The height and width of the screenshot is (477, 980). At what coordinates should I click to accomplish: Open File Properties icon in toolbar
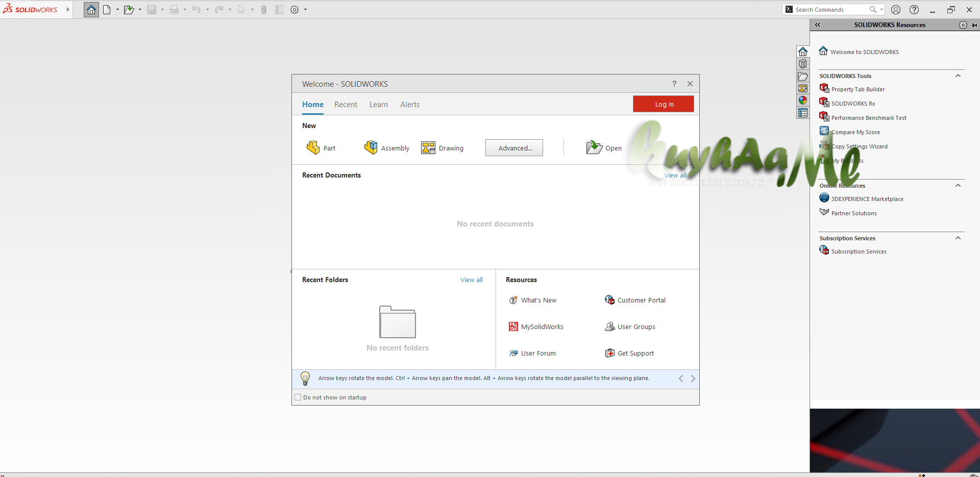tap(279, 10)
